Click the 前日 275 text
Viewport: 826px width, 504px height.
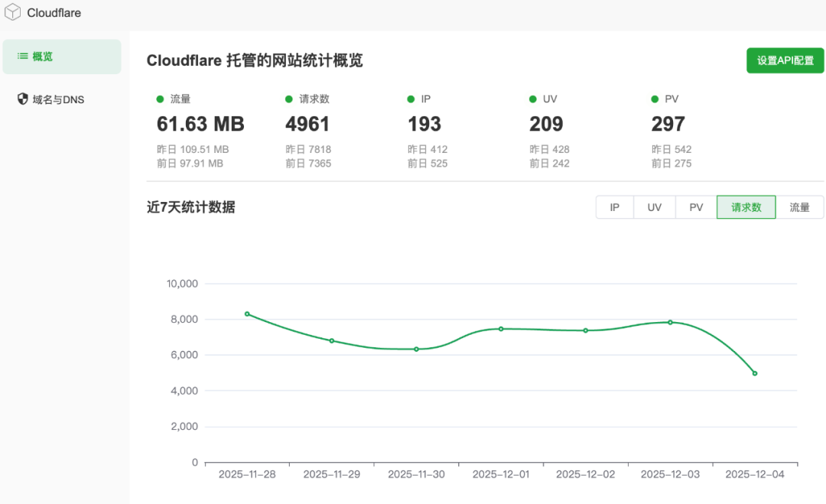pos(672,164)
